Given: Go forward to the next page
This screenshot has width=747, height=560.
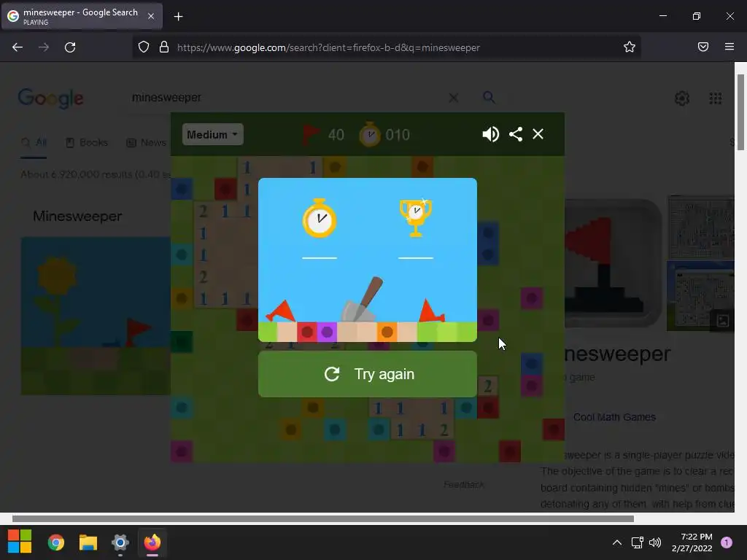Looking at the screenshot, I should coord(44,47).
